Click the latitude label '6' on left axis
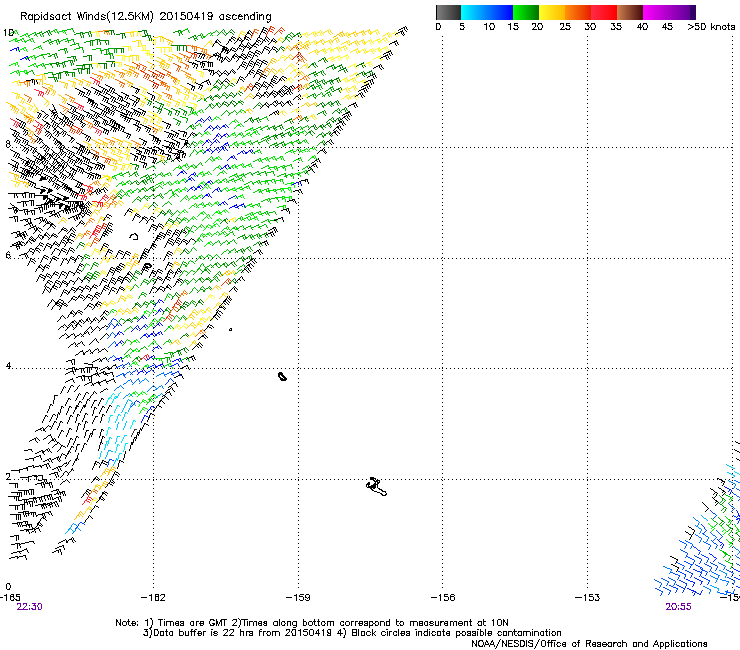The image size is (740, 650). [x=8, y=255]
